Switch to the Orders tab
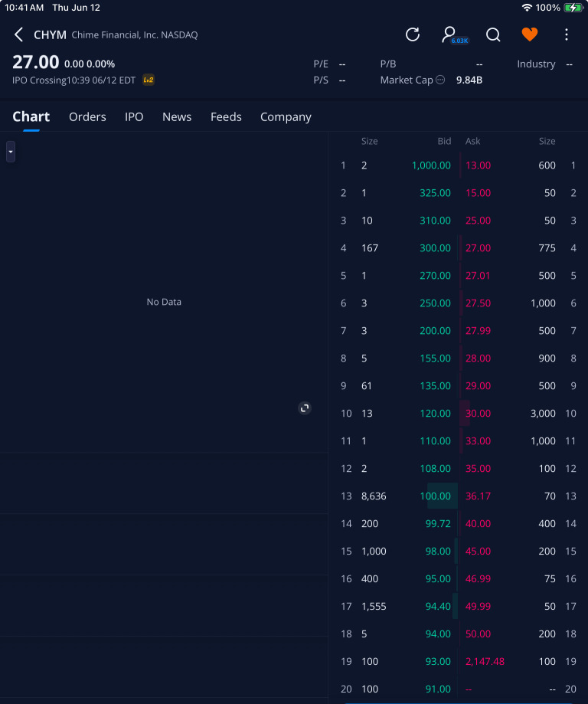588x704 pixels. click(87, 116)
